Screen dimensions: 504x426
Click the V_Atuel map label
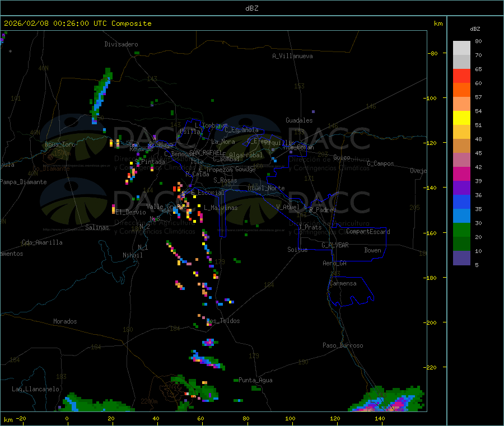(288, 207)
